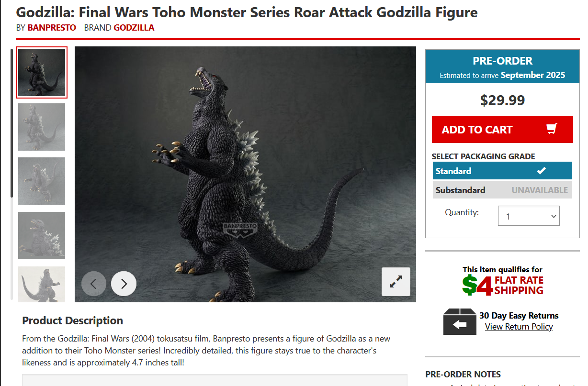Click the previous image arrow button

[94, 284]
